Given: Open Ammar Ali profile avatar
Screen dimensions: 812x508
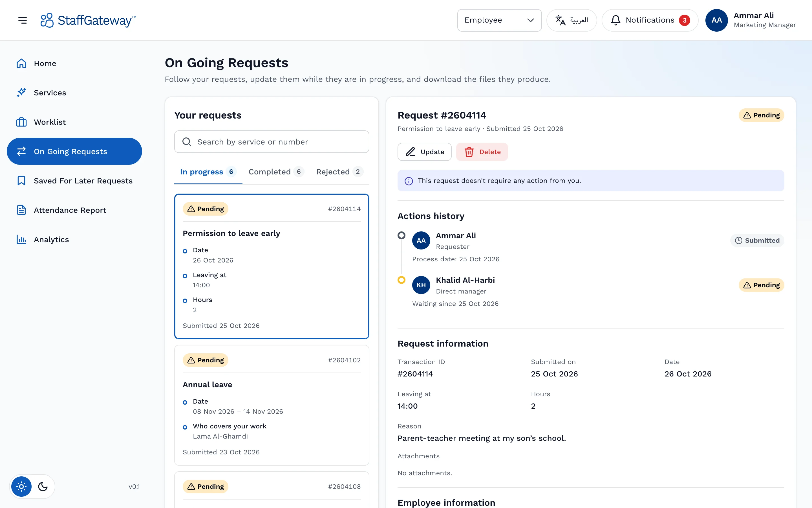Looking at the screenshot, I should point(716,20).
